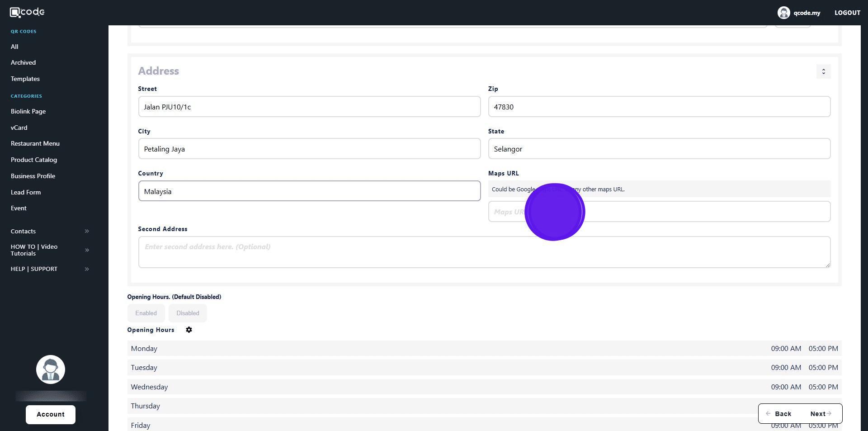Click Monday 09:00 AM opening time

coord(786,349)
